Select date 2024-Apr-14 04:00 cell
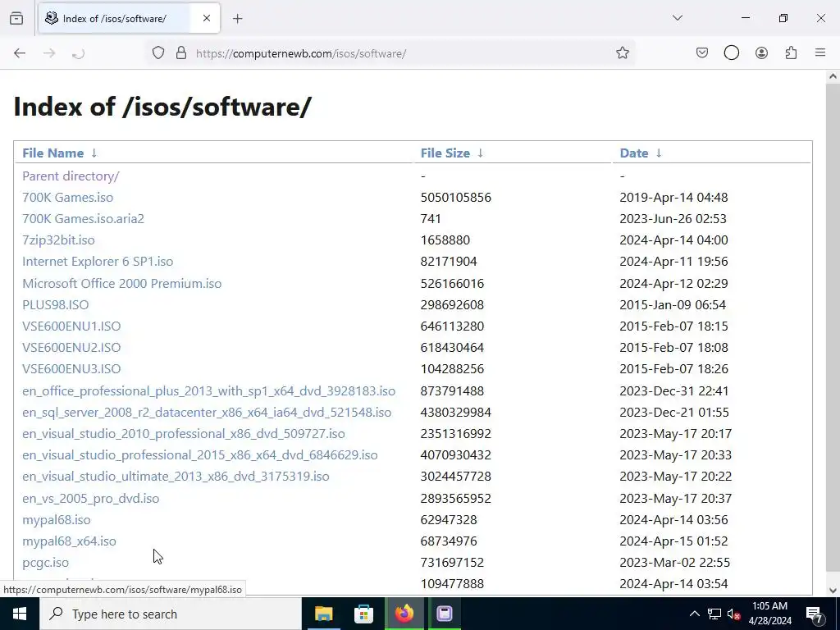 coord(674,240)
